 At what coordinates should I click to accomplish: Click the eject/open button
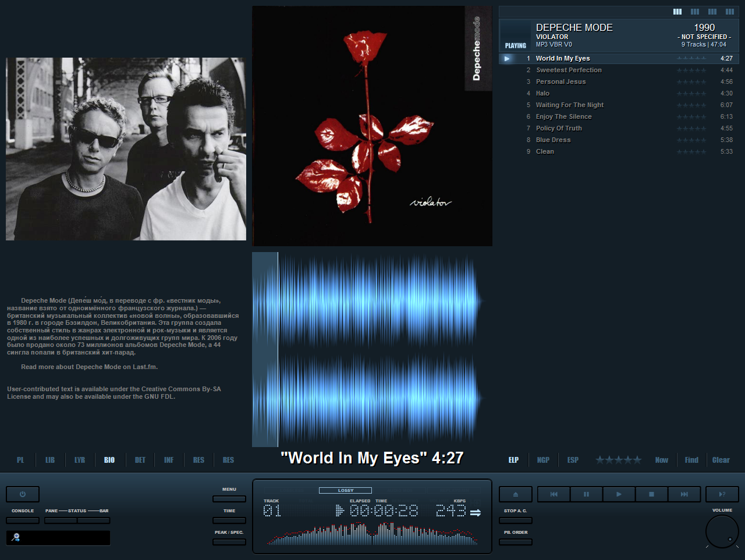pyautogui.click(x=516, y=494)
